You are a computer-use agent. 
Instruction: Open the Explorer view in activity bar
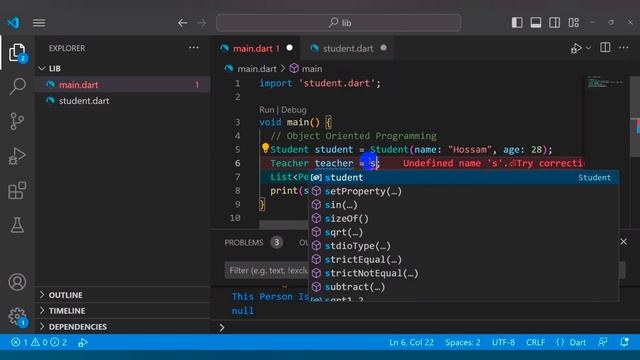coord(17,52)
